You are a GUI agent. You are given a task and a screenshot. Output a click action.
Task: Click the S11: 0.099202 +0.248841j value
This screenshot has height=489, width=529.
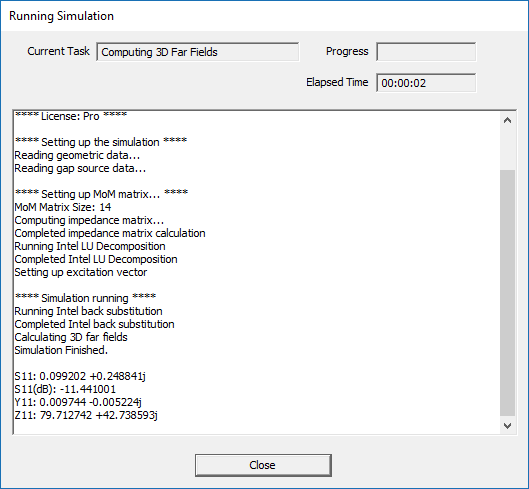click(x=80, y=376)
